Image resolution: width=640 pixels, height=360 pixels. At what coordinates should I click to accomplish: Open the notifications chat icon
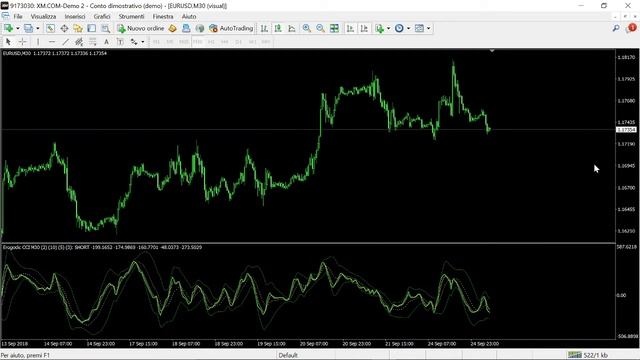pyautogui.click(x=631, y=28)
